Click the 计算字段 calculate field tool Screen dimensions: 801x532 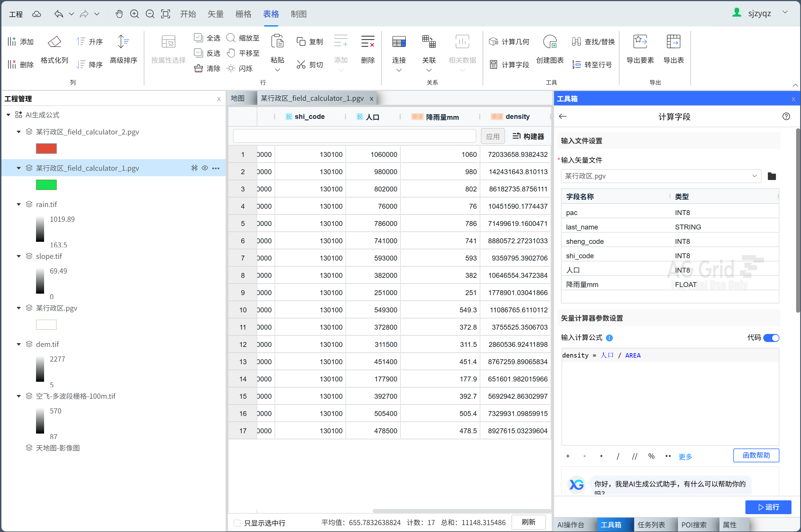click(x=509, y=64)
